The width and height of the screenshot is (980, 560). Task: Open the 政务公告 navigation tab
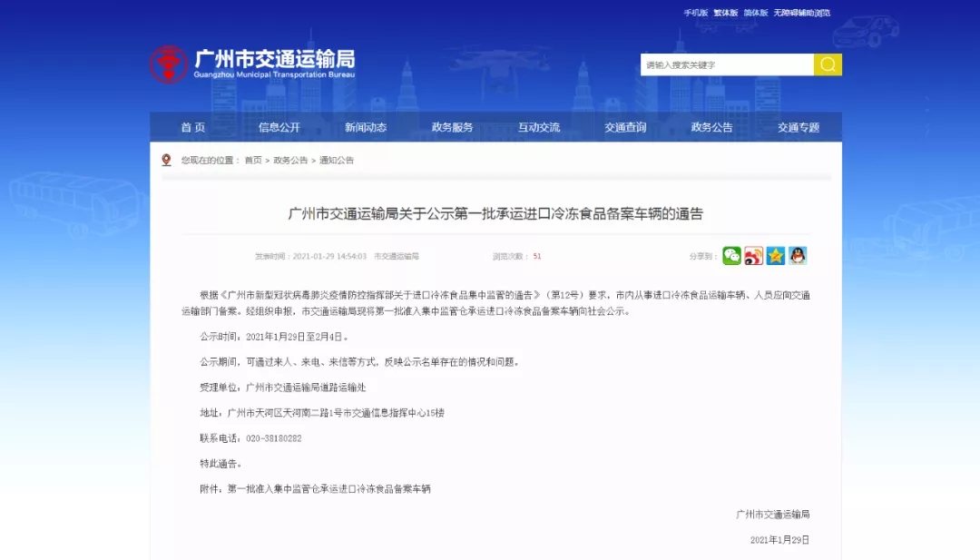click(x=711, y=127)
